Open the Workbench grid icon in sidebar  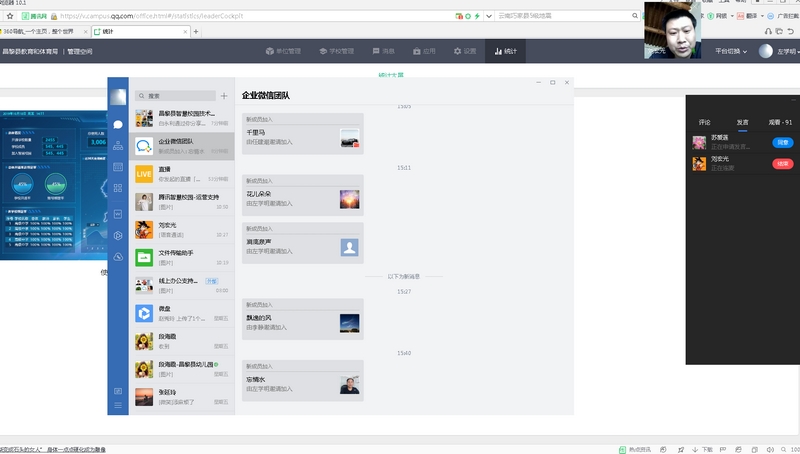(x=118, y=188)
